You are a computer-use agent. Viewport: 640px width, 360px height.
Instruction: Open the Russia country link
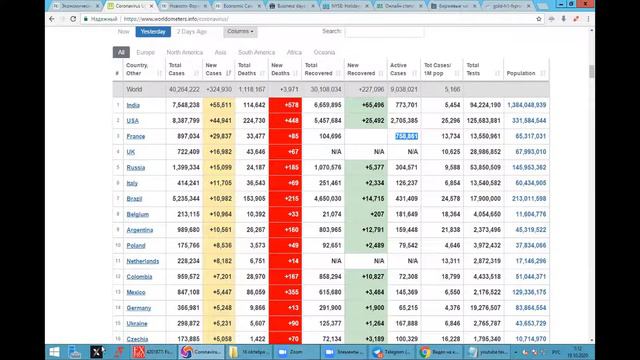pyautogui.click(x=136, y=168)
